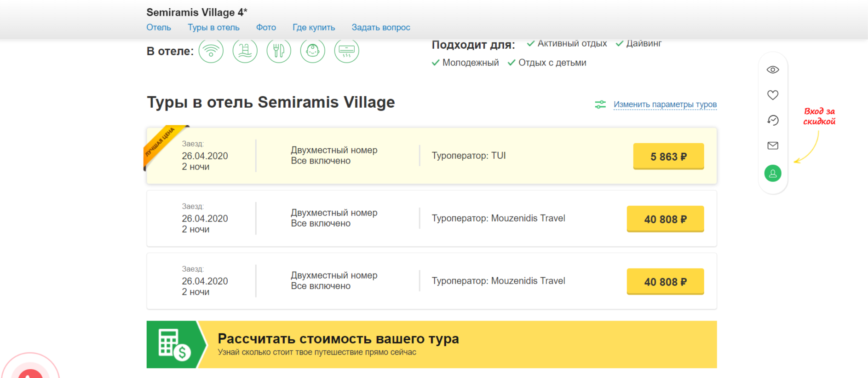Viewport: 868px width, 378px height.
Task: Click the 5 863 ₽ price button
Action: point(668,157)
